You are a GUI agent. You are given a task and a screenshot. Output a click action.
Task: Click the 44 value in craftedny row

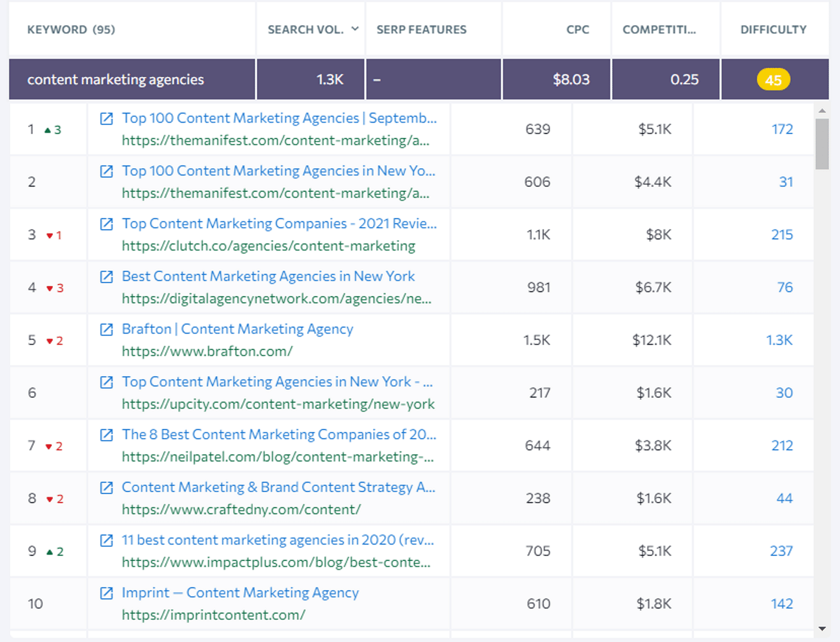(x=784, y=498)
